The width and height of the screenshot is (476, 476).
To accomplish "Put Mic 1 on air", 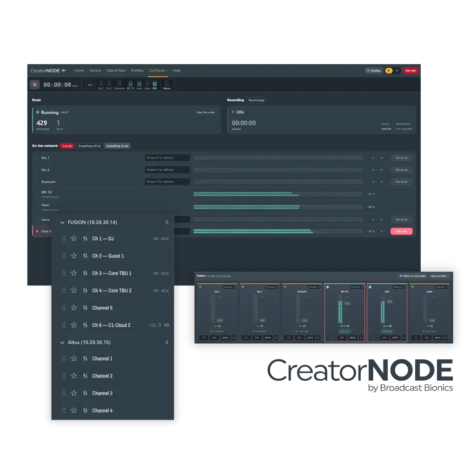I will coord(401,158).
